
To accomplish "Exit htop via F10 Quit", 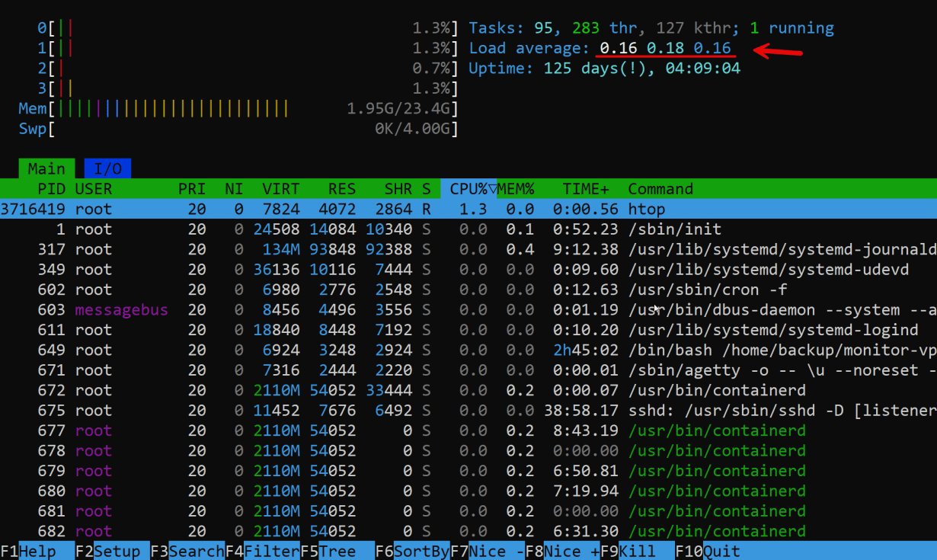I will click(x=708, y=551).
